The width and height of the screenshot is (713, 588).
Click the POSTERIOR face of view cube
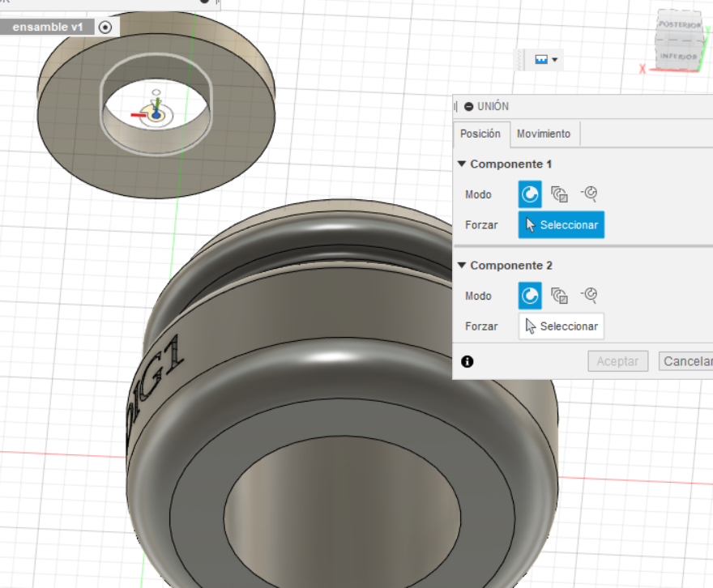681,24
